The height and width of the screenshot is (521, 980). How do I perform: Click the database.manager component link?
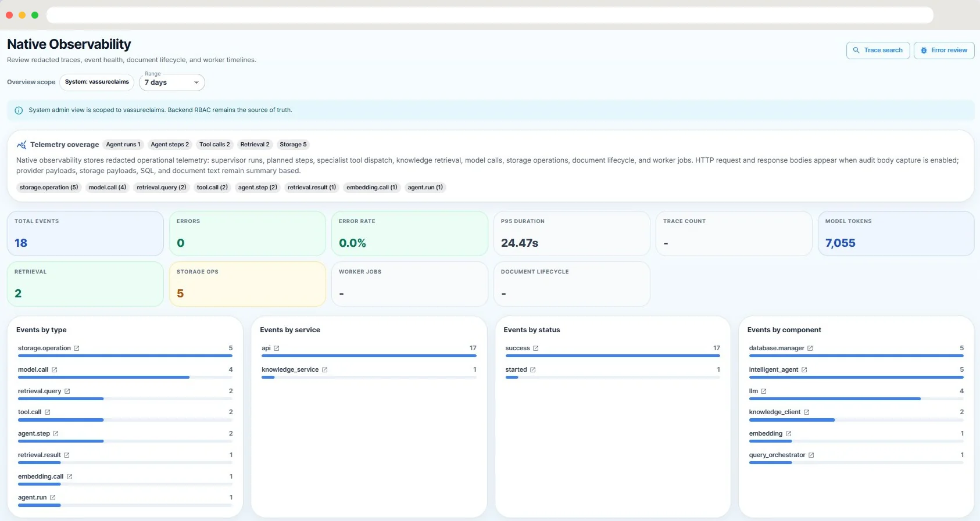(x=777, y=348)
